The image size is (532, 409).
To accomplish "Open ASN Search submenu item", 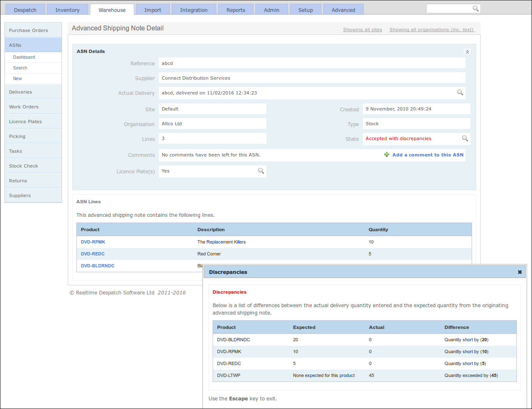I will [x=33, y=68].
